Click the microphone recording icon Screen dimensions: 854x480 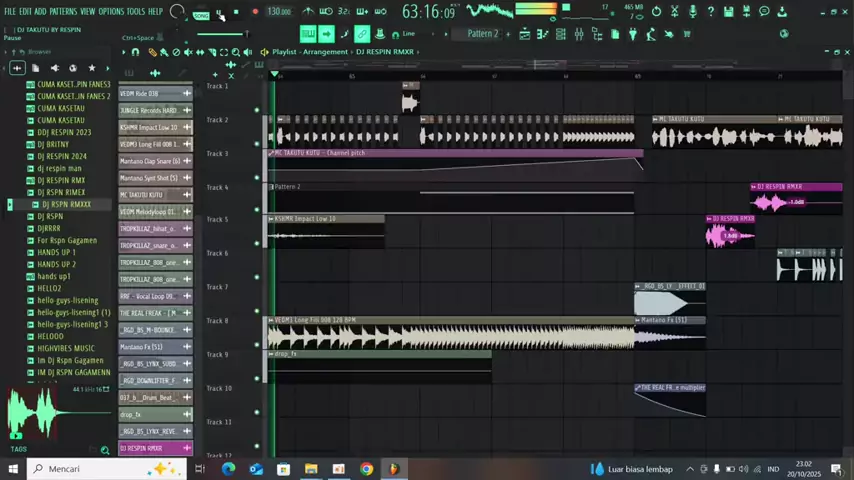pos(691,12)
